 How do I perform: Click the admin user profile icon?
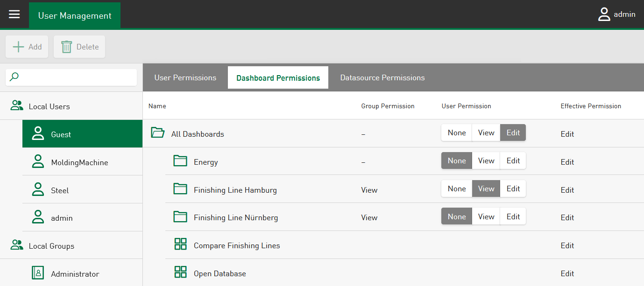604,14
